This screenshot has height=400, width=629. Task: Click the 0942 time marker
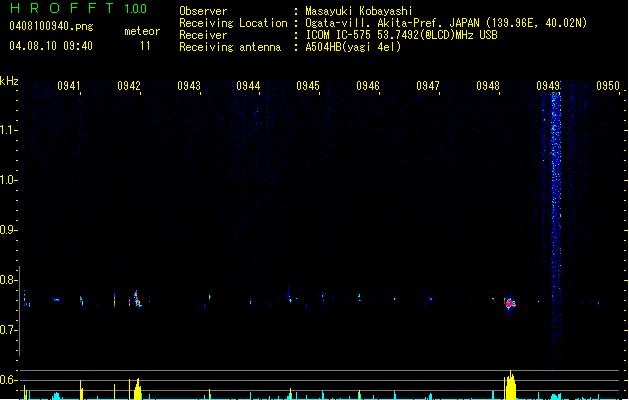129,85
